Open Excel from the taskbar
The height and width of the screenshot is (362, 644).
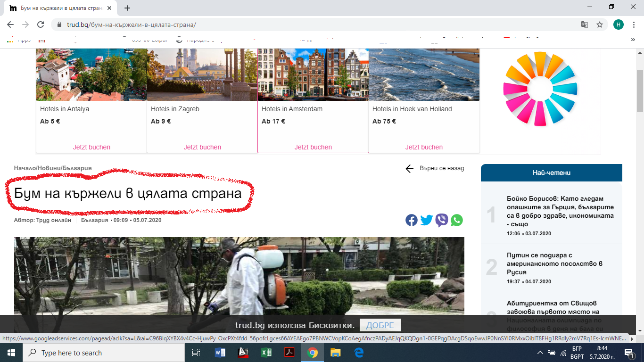tap(266, 353)
